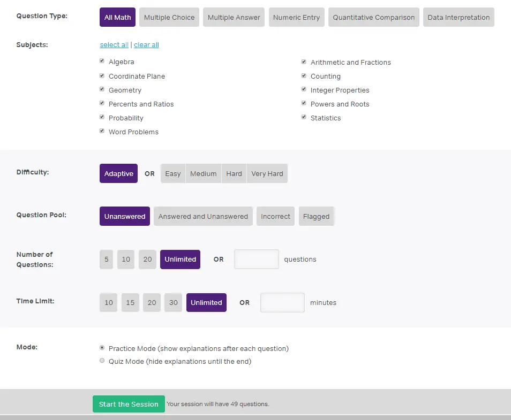Toggle the Geometry checkbox
511x420 pixels.
[102, 89]
